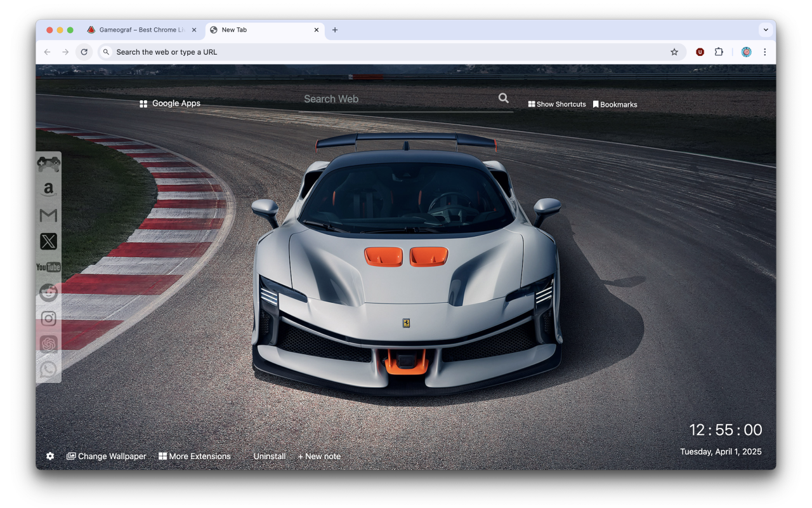Open More Extensions
Viewport: 812px width, 508px height.
click(195, 456)
